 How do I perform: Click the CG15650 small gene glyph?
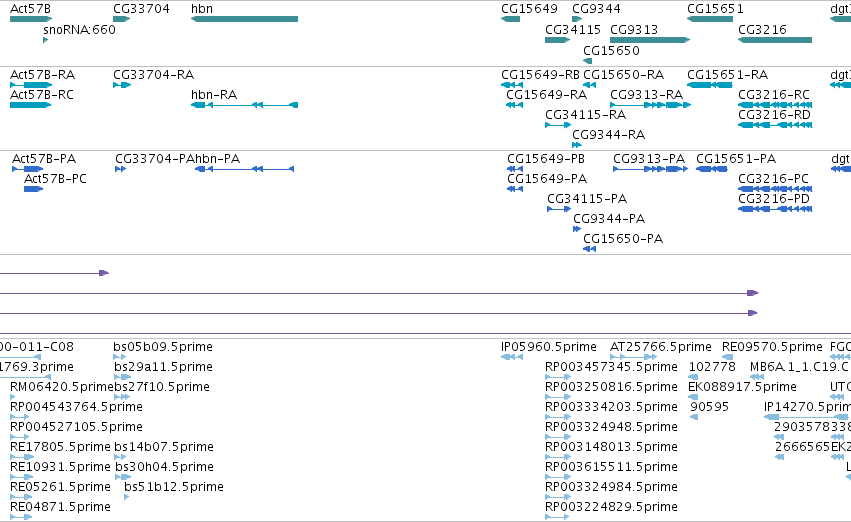[587, 61]
